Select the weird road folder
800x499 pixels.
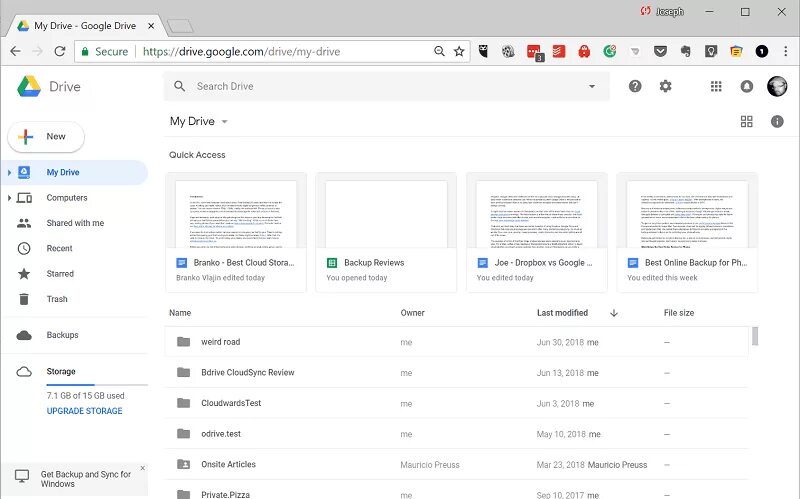[x=457, y=342]
